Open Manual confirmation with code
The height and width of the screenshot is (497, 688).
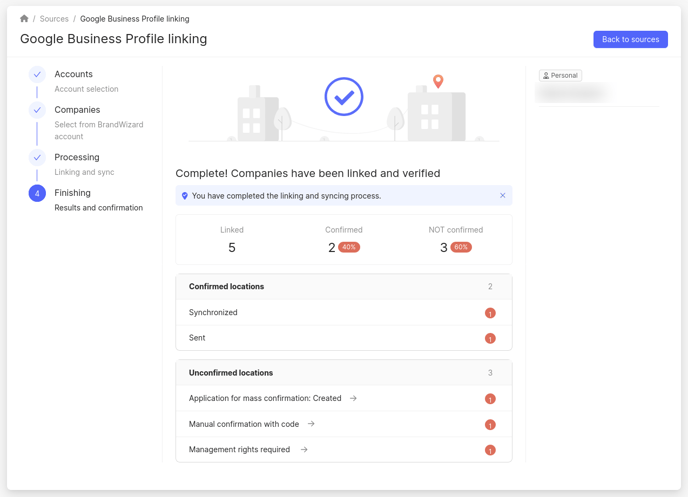tap(244, 424)
